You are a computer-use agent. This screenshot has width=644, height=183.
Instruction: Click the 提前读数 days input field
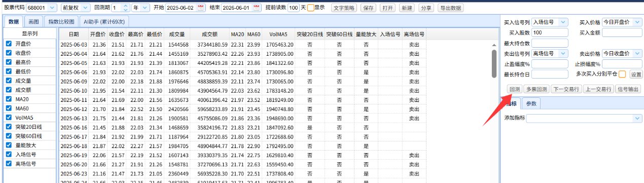(293, 8)
